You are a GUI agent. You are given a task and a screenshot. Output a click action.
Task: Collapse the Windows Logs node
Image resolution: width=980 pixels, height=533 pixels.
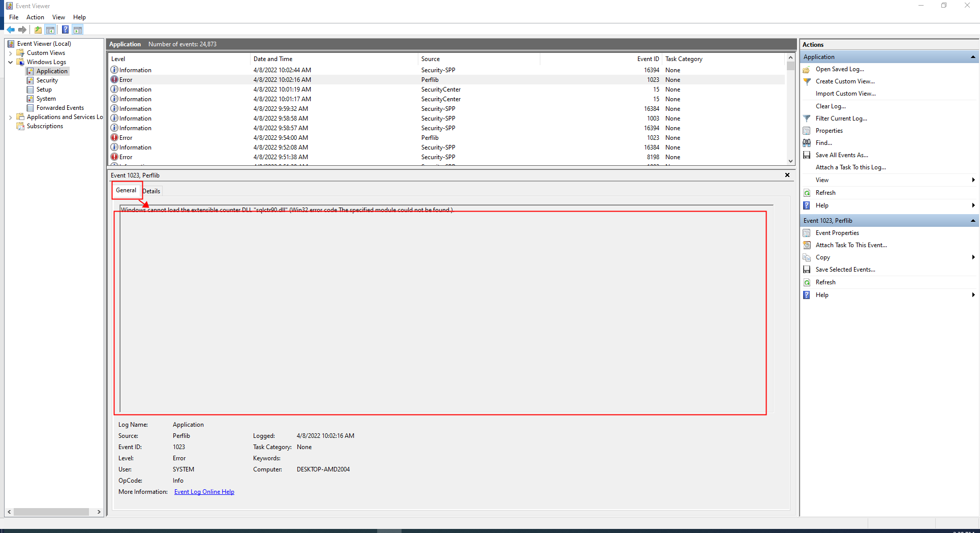click(10, 62)
